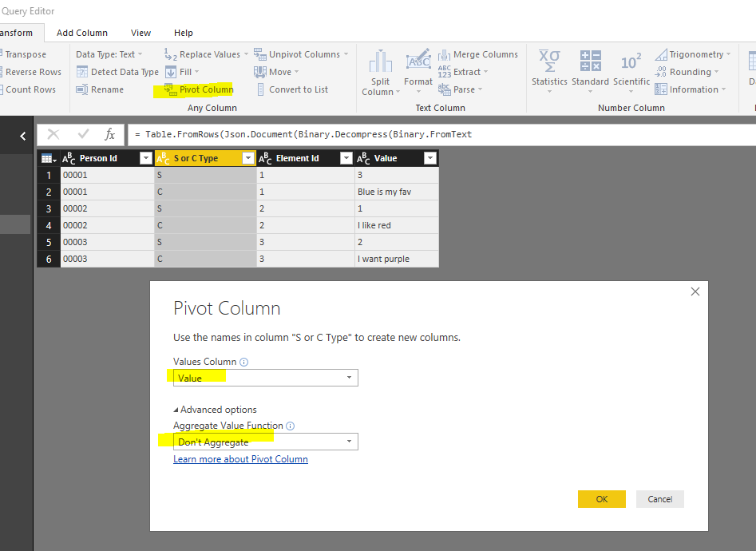756x551 pixels.
Task: Click the Scientific 10² icon
Action: pos(631,61)
